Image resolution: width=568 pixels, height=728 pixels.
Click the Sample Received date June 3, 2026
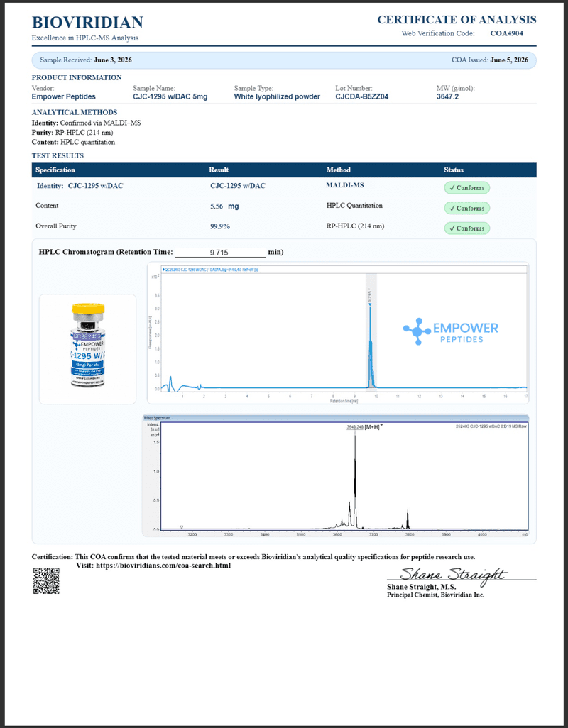coord(112,60)
